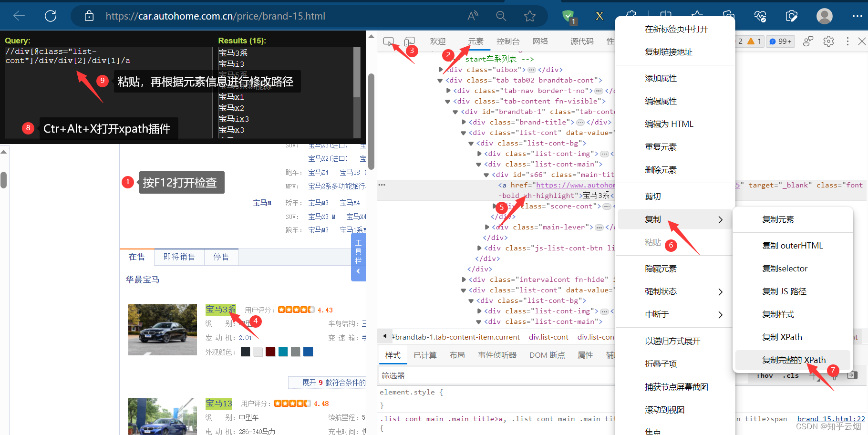Screen dimensions: 868x435
Task: Switch to the 已计算 styles pane tab
Action: pyautogui.click(x=425, y=355)
